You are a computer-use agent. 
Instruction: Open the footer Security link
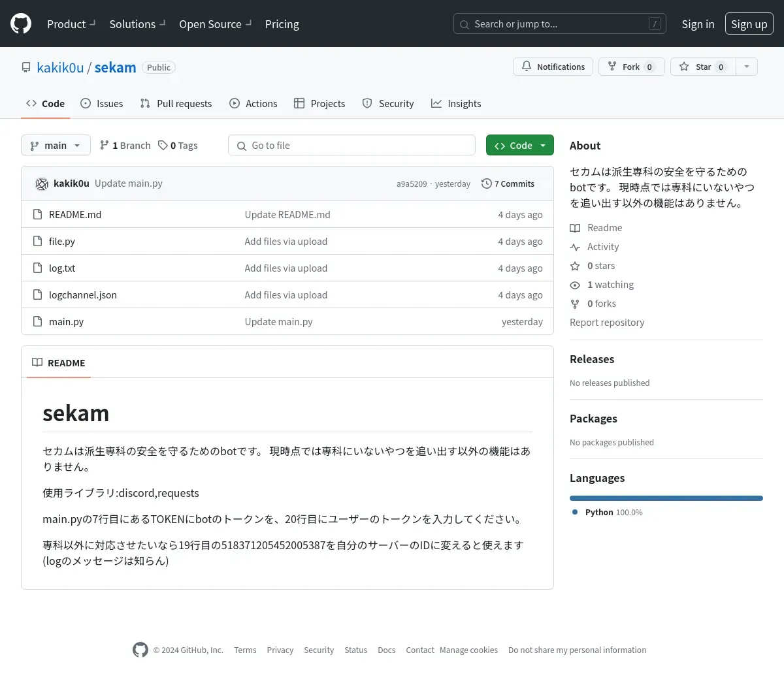click(319, 650)
